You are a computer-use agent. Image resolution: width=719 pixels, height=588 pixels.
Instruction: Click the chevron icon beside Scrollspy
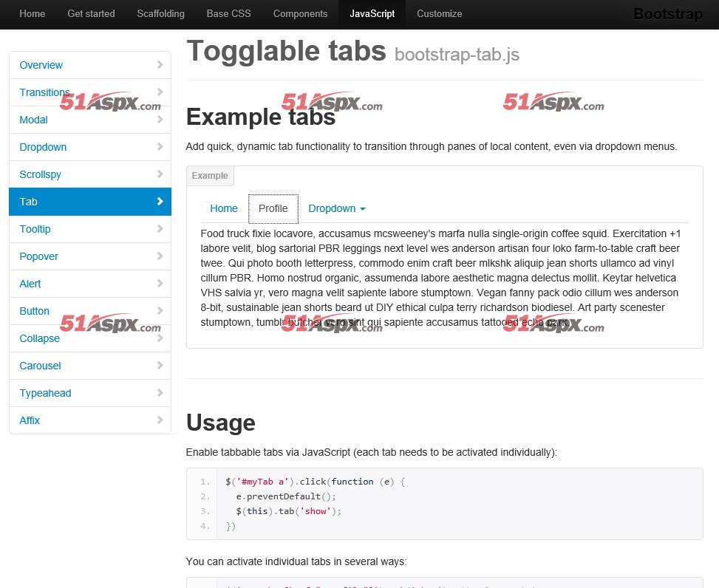[x=160, y=174]
